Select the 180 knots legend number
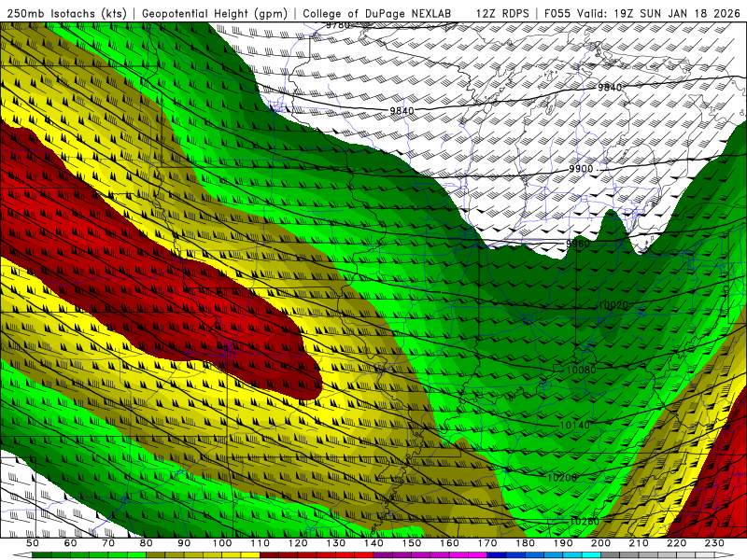 (525, 543)
